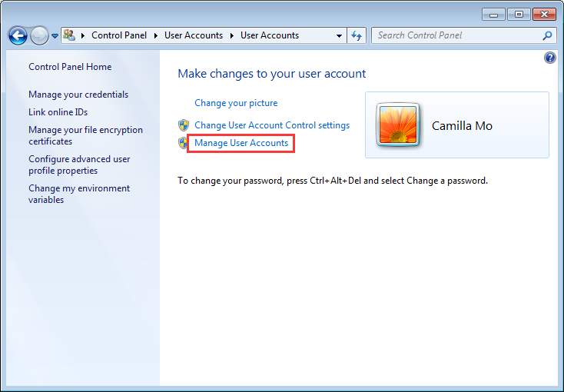
Task: Maximize the User Accounts window
Action: point(519,15)
